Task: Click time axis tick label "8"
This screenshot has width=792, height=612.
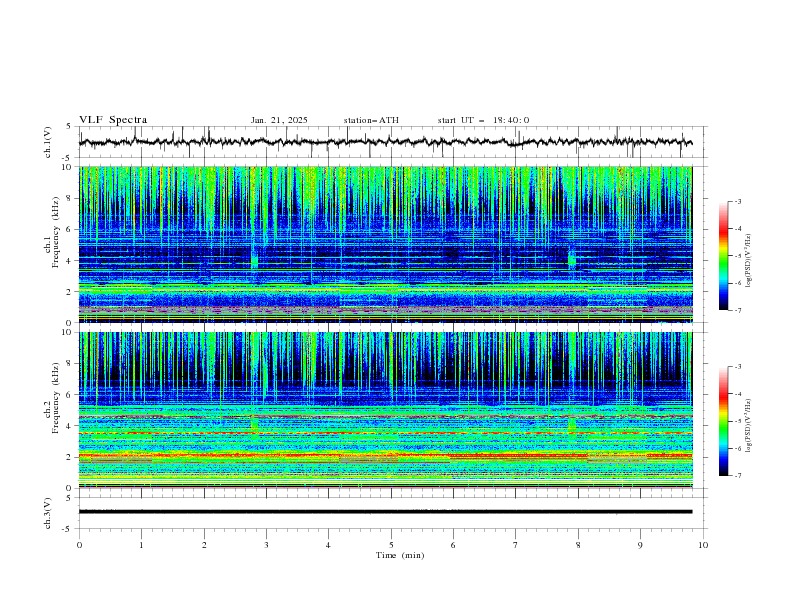Action: (x=578, y=545)
